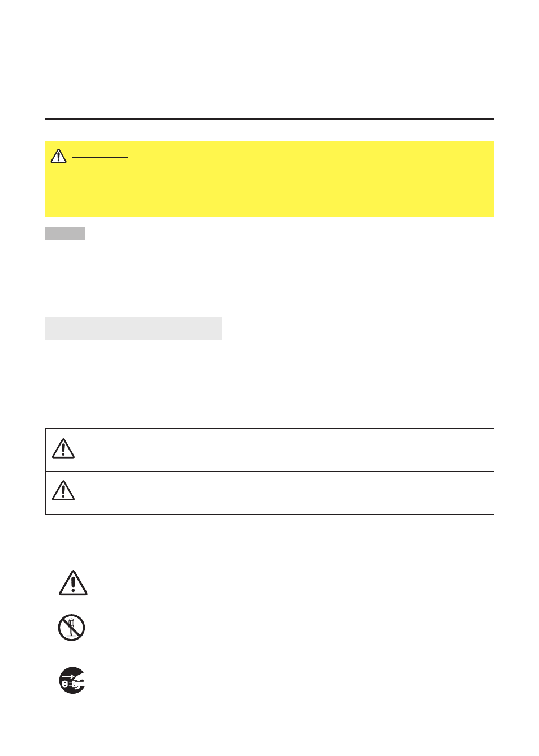Click the blank header area above the rule
539x756 pixels.
269,62
